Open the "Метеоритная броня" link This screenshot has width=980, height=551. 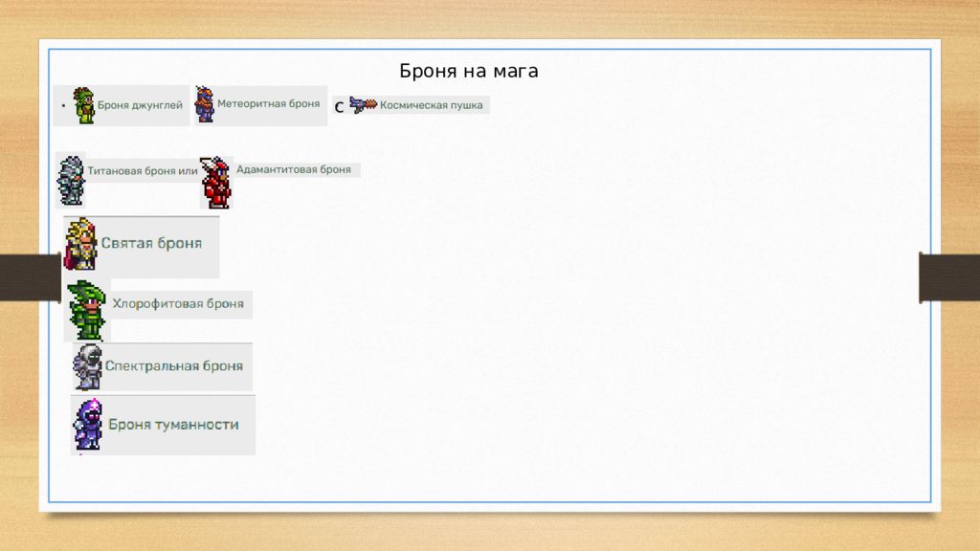pos(269,103)
